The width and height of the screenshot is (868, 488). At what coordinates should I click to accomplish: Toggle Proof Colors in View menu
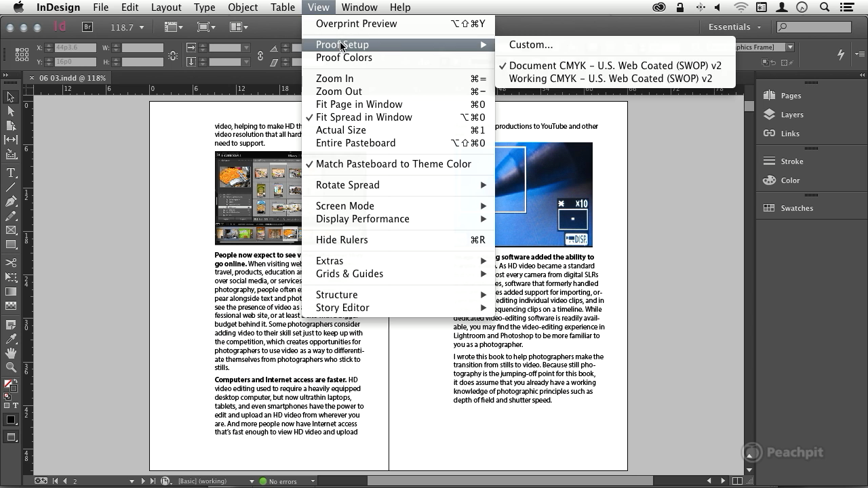(398, 58)
